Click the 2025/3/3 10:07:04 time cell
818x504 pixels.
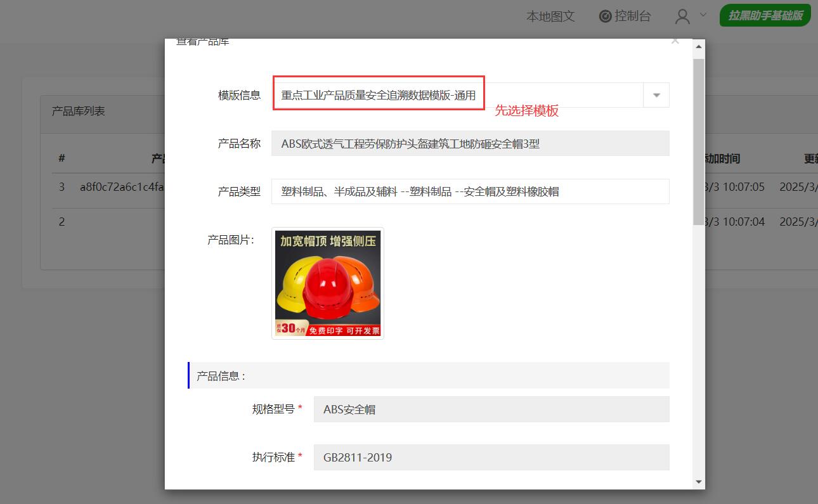click(735, 222)
